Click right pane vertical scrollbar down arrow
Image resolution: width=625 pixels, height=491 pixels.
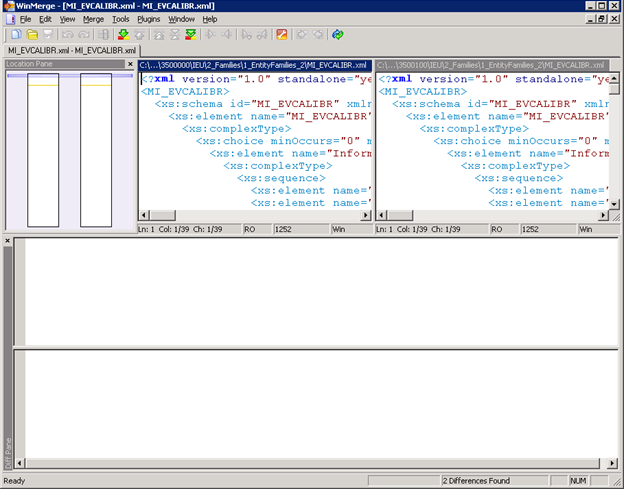click(x=614, y=204)
